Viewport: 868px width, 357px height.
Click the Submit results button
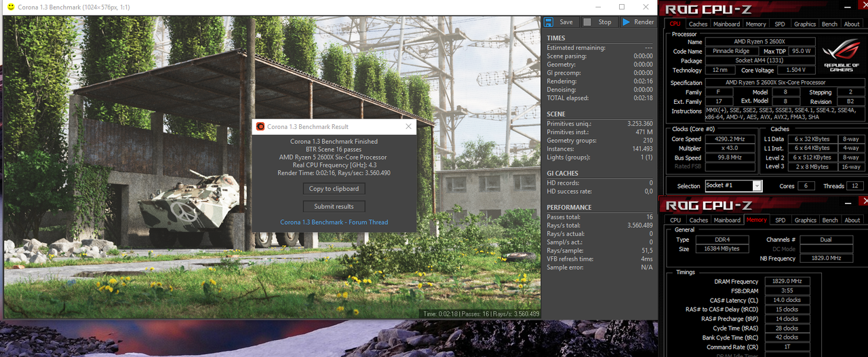pos(334,206)
